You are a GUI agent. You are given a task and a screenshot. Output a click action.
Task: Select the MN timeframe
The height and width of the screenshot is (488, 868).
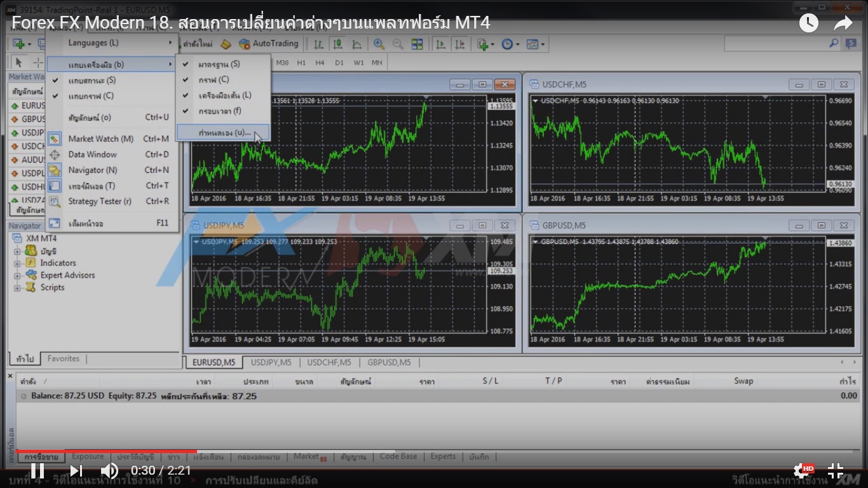(377, 62)
